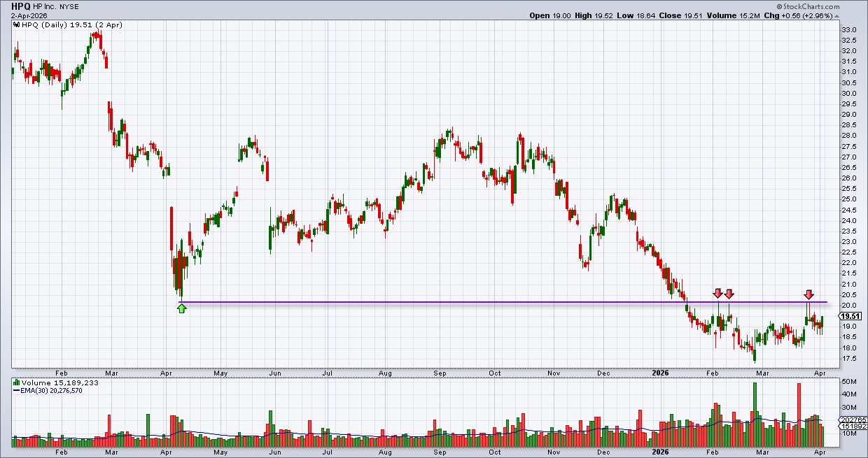This screenshot has height=458, width=868.
Task: Click the 28.0 price axis label
Action: coord(849,136)
